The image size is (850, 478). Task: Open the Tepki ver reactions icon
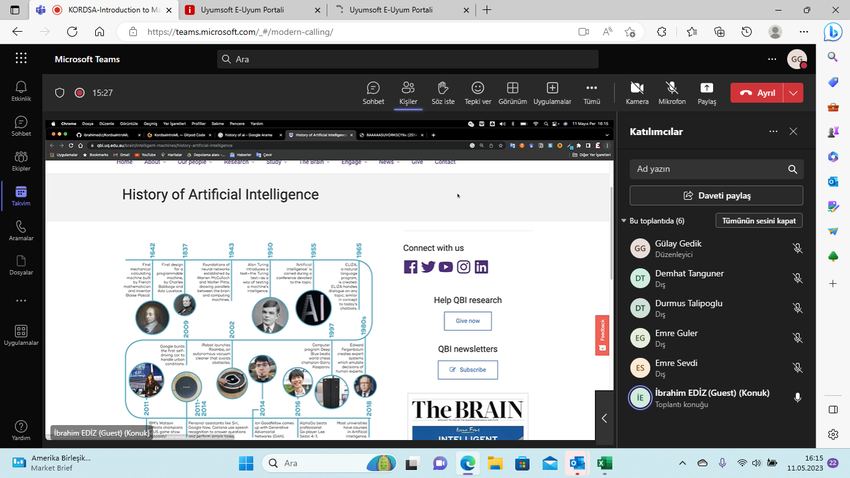coord(478,88)
